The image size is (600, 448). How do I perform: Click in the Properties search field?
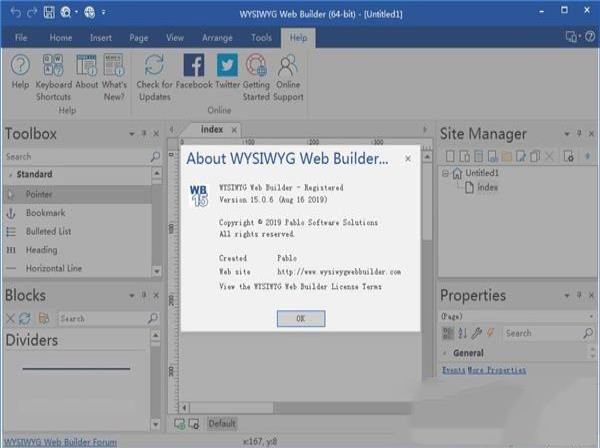coord(543,333)
